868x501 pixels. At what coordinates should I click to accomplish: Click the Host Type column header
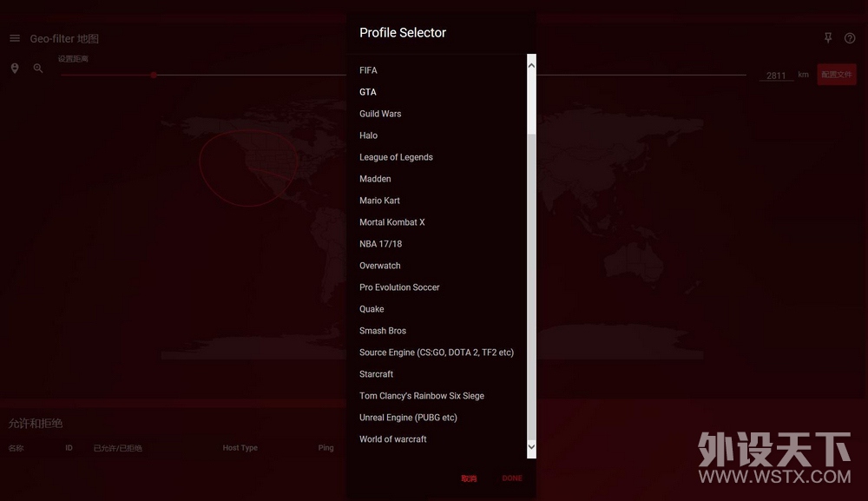click(240, 448)
